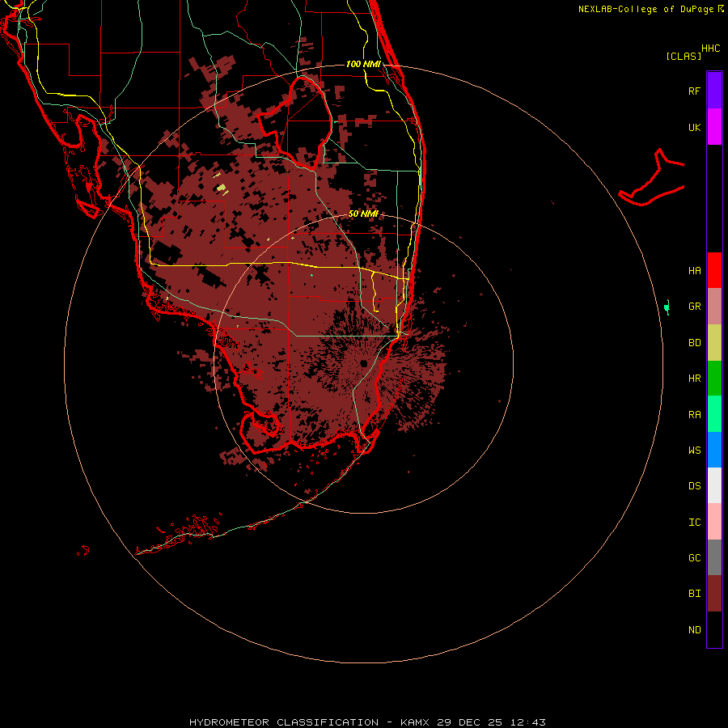
Task: Click the UK legend label
Action: pos(694,127)
